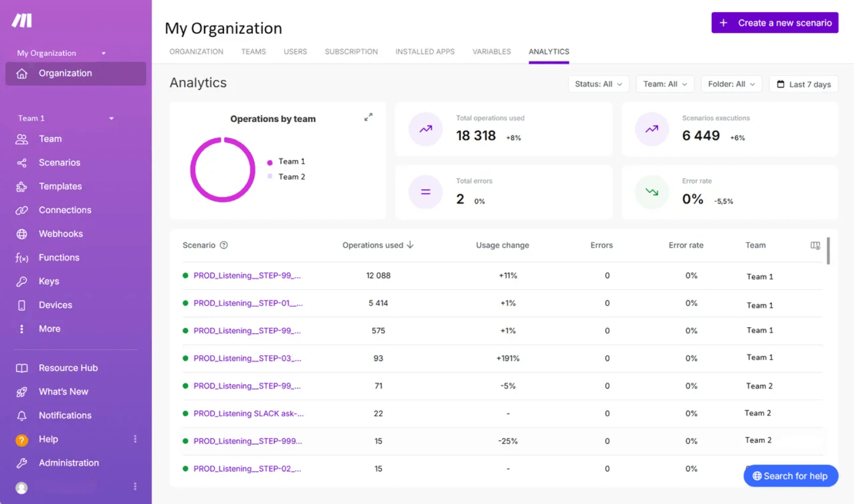Screen dimensions: 854x504
Task: Click the help tooltip beside Scenario header
Action: point(224,245)
